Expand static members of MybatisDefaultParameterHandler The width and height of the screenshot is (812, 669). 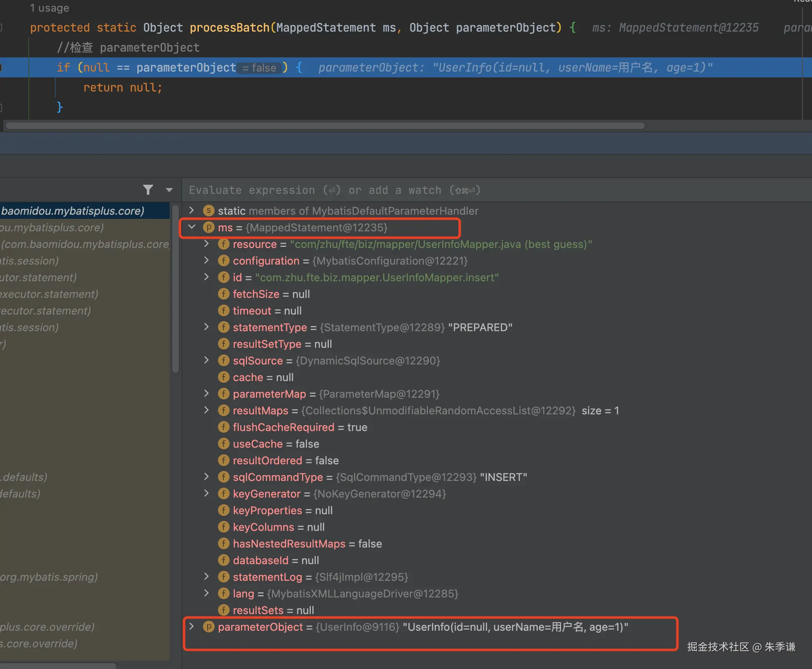pyautogui.click(x=192, y=211)
